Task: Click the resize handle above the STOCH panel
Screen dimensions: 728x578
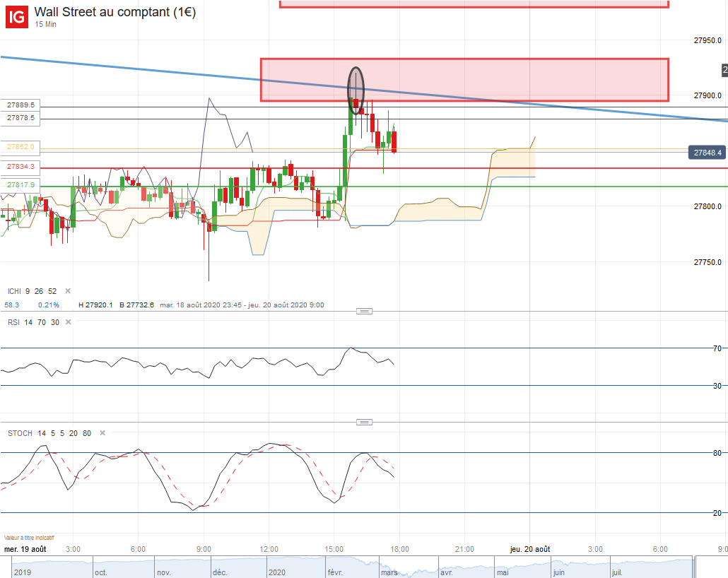Action: coord(364,422)
